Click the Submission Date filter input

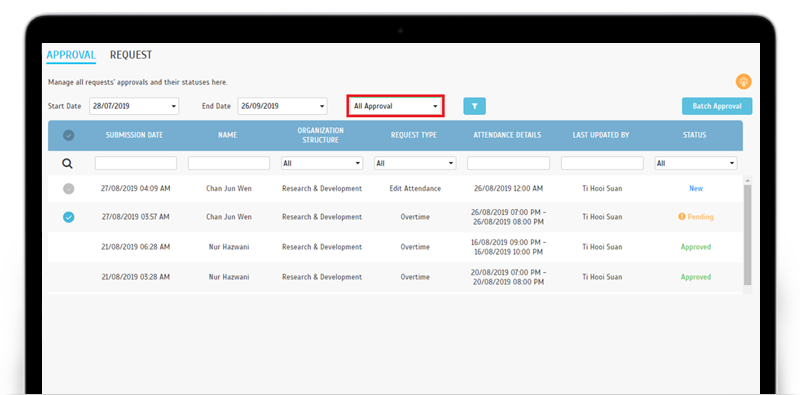pos(136,163)
